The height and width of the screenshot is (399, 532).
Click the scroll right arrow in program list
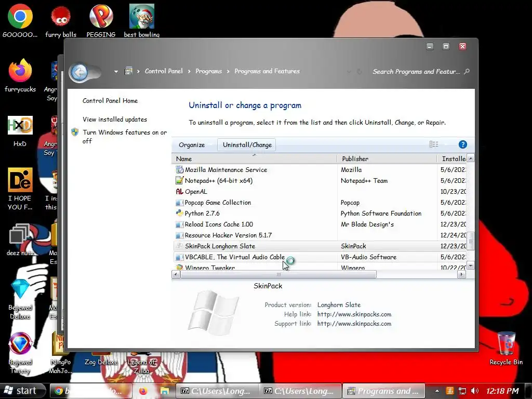[x=461, y=274]
